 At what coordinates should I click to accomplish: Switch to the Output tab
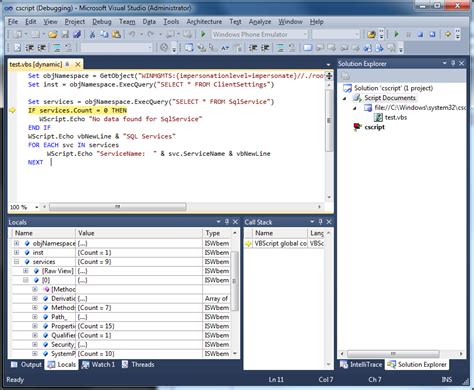tap(26, 365)
